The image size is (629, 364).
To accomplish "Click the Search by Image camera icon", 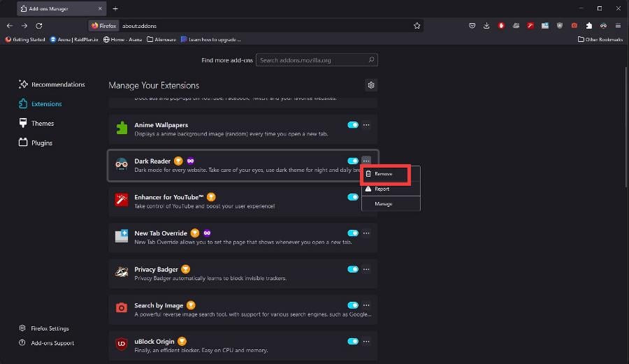I will [x=122, y=308].
